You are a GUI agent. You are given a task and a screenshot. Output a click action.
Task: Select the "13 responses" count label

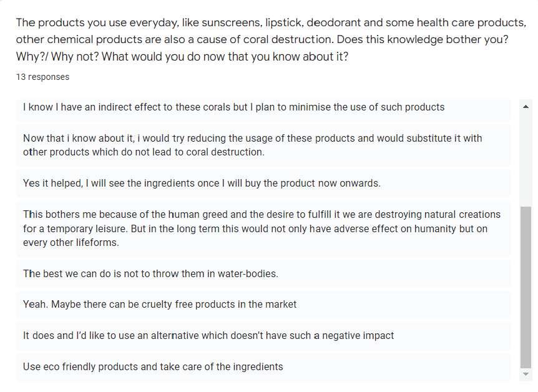tap(43, 77)
